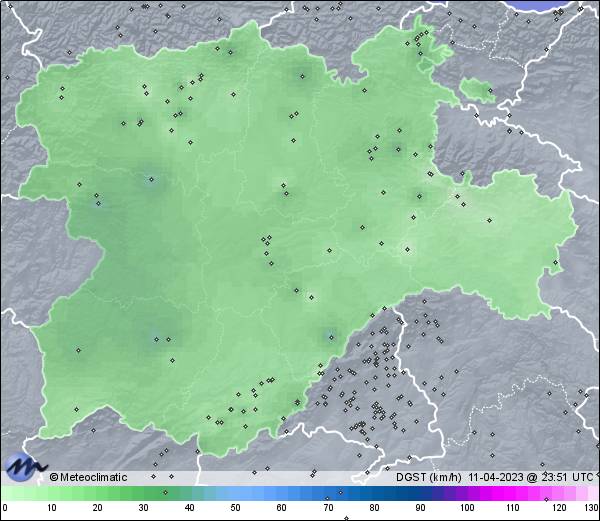Click the DGST (km/h) label
Screen dimensions: 600x521
coord(429,477)
